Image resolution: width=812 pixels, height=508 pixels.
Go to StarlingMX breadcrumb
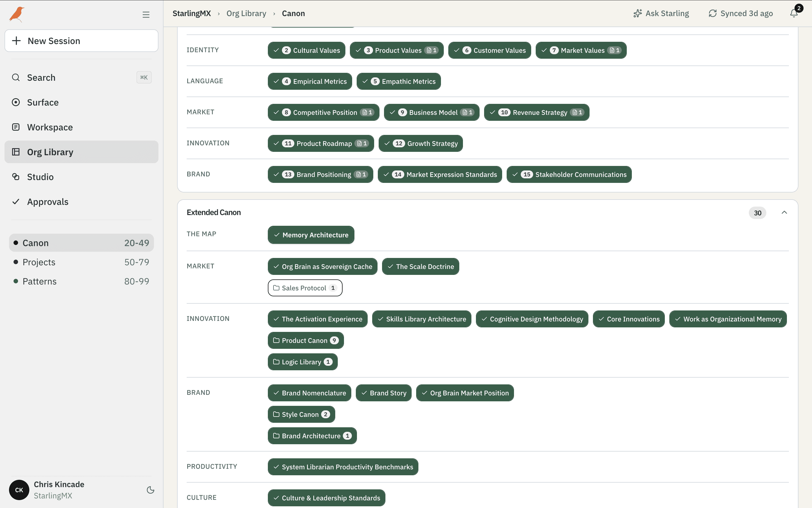pos(192,14)
